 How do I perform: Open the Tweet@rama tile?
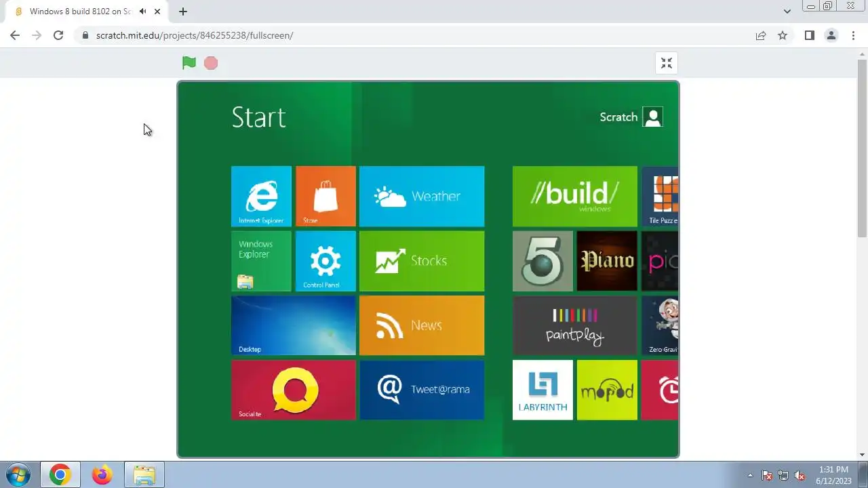coord(422,390)
